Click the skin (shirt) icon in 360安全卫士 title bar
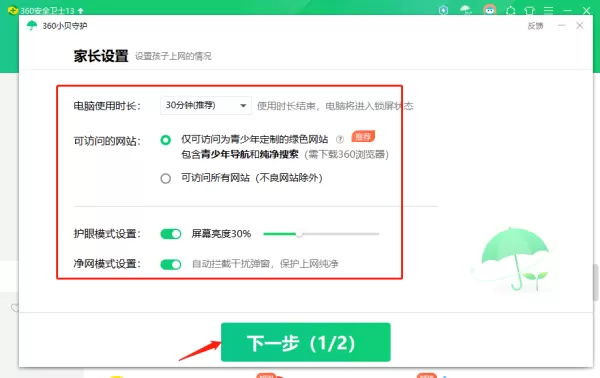The width and height of the screenshot is (600, 378). point(530,10)
